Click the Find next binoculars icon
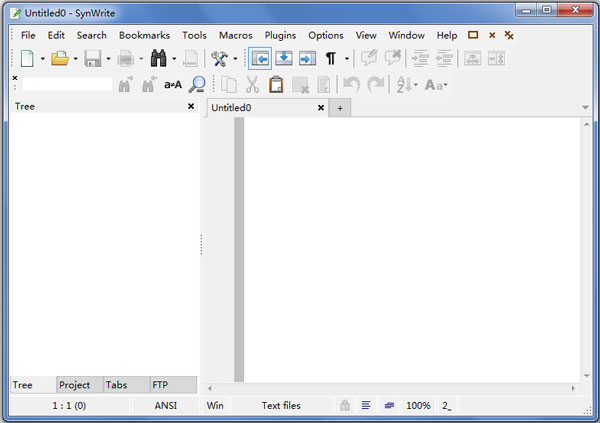Screen dimensions: 600x423 [x=126, y=85]
